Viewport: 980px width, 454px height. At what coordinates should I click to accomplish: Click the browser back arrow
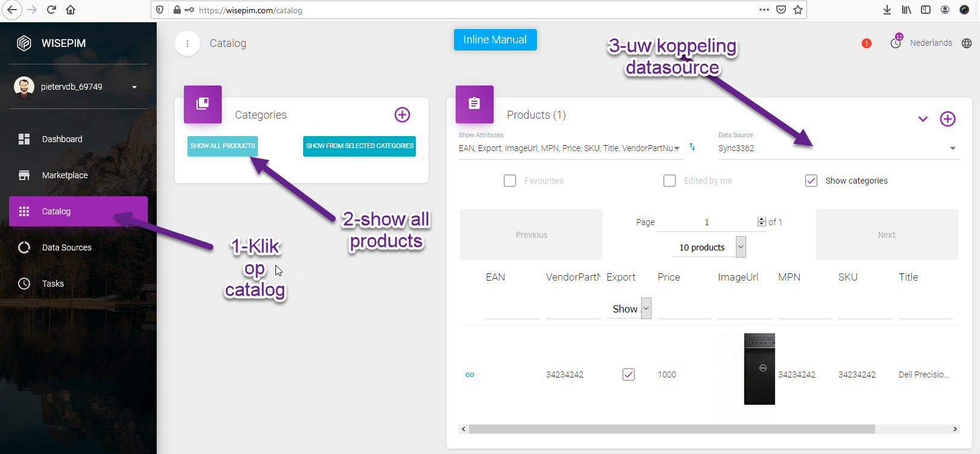(12, 10)
